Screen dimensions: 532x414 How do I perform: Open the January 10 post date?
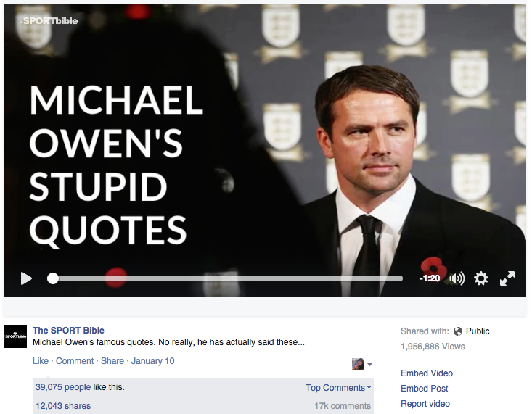click(x=152, y=361)
